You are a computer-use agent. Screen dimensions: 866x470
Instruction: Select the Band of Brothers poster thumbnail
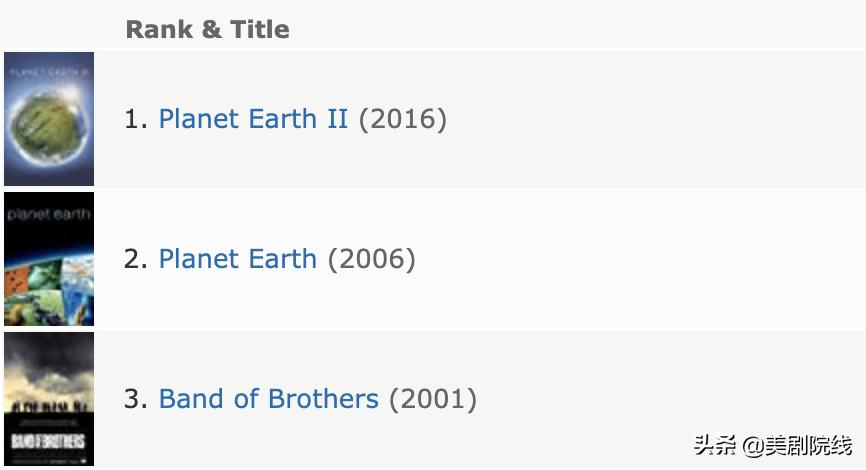[49, 399]
